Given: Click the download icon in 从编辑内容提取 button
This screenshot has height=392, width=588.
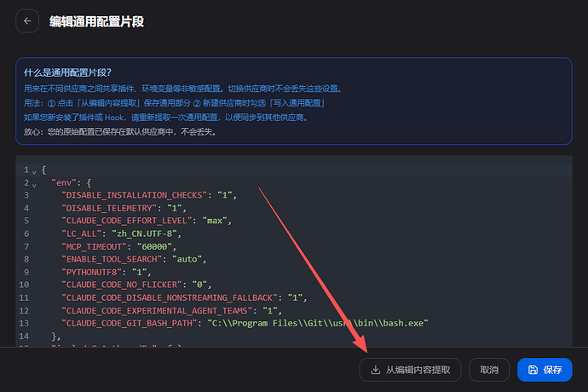Looking at the screenshot, I should pos(375,370).
